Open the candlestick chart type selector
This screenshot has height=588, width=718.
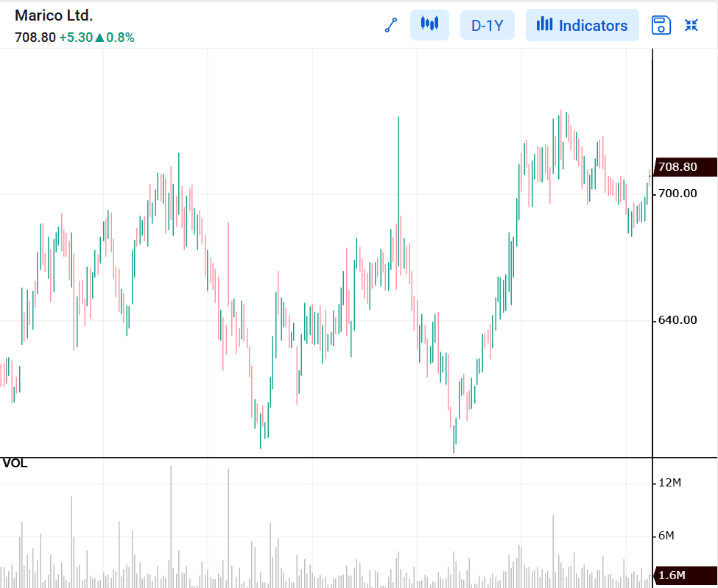(x=429, y=25)
